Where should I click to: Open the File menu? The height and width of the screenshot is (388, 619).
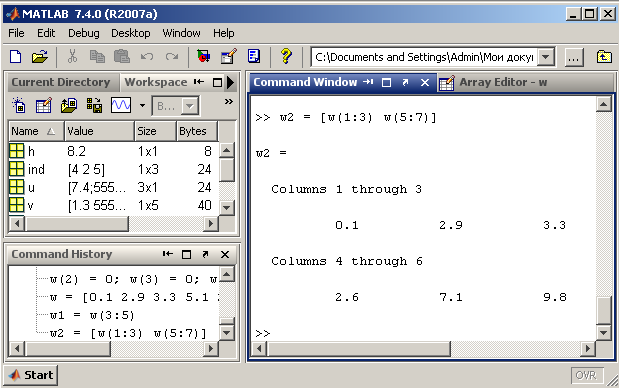pyautogui.click(x=16, y=33)
